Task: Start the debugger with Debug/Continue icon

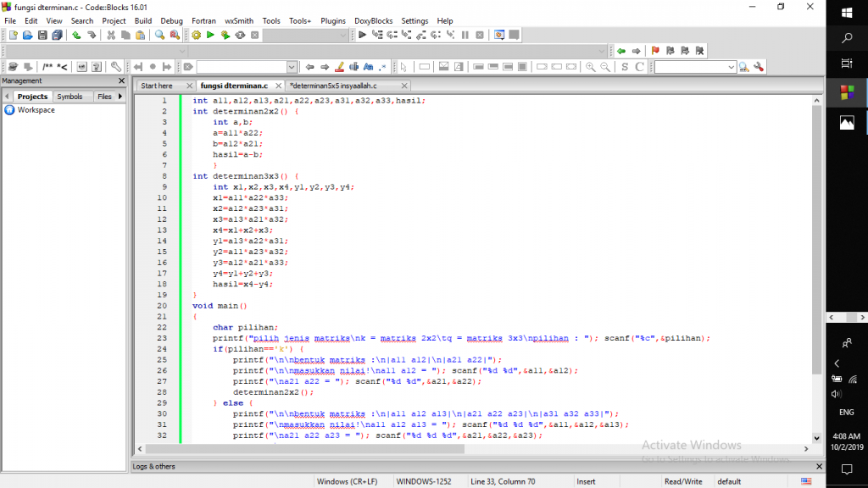Action: tap(363, 36)
